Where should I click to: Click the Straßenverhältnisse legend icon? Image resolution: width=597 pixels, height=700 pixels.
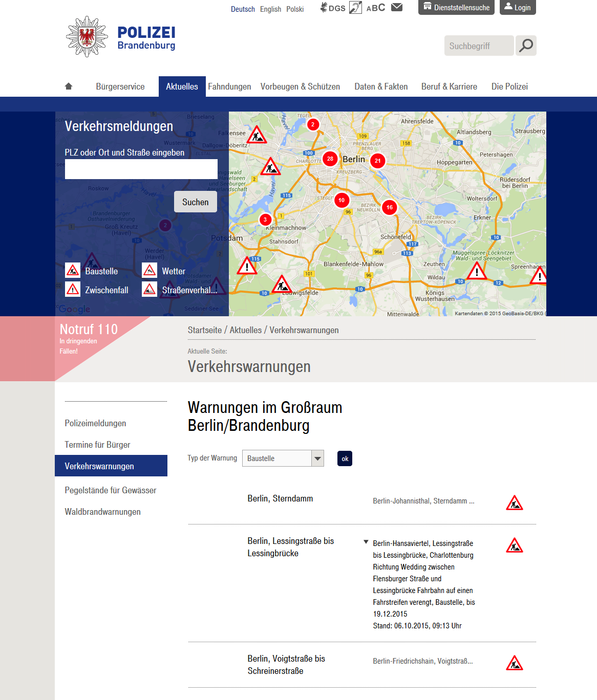(x=150, y=290)
